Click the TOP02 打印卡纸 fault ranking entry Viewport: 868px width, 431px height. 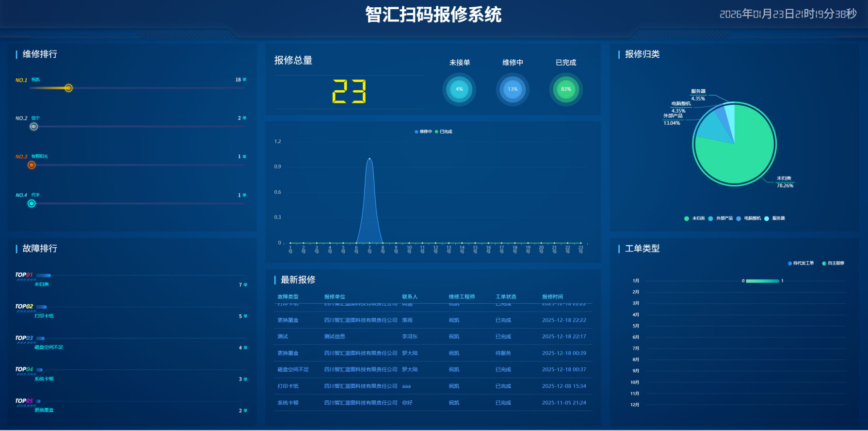pos(131,311)
